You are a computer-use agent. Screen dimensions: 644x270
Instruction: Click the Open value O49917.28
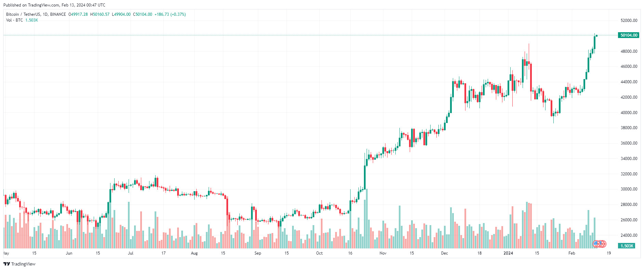pos(78,14)
